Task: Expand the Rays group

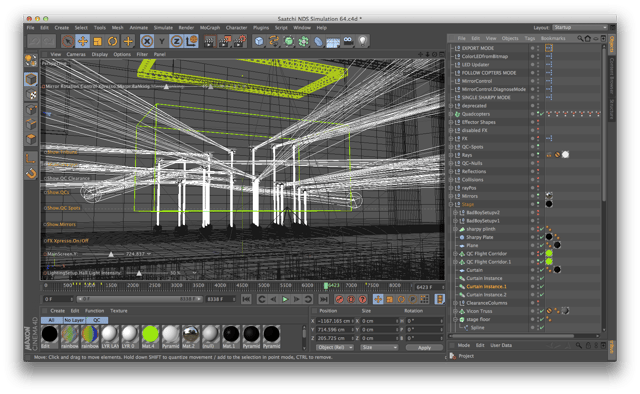Action: (x=451, y=155)
